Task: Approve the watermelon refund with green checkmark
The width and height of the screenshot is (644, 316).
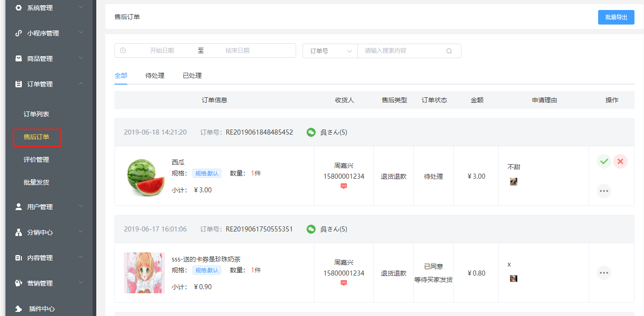Action: tap(604, 161)
